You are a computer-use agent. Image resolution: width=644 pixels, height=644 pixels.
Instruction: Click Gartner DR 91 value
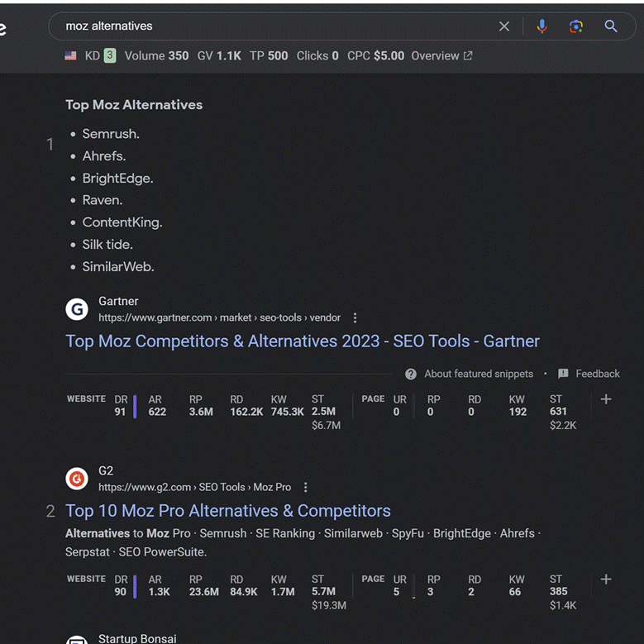tap(120, 412)
